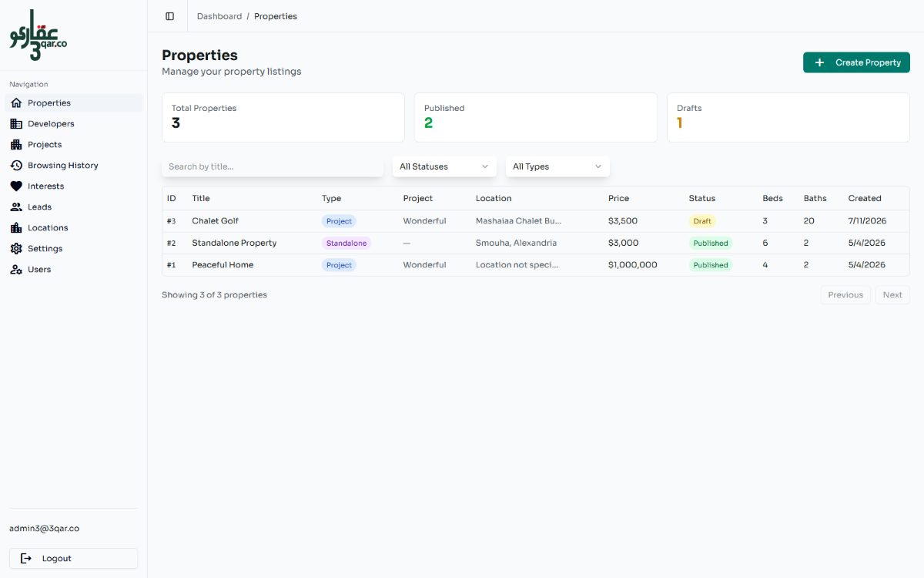
Task: Click the Created column header
Action: 865,198
